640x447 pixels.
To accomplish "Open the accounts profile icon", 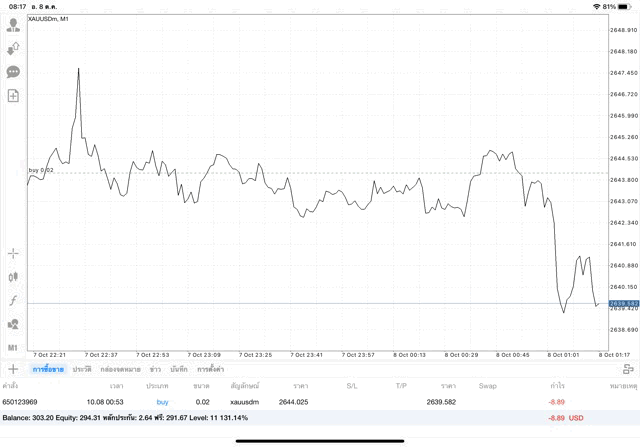I will (x=13, y=25).
